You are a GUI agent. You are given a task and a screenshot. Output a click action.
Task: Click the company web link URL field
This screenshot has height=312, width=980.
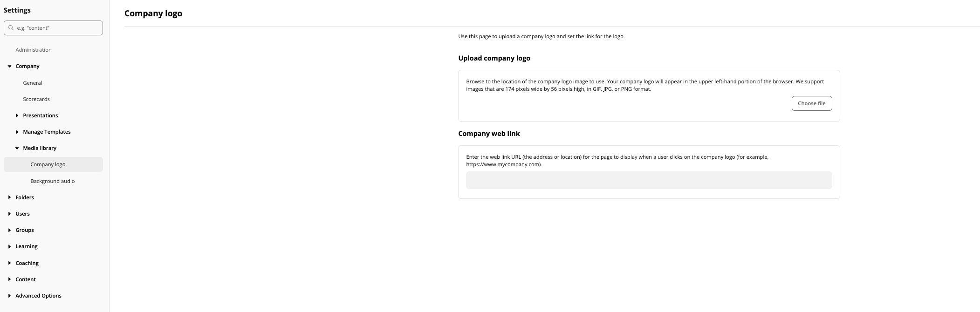tap(649, 180)
